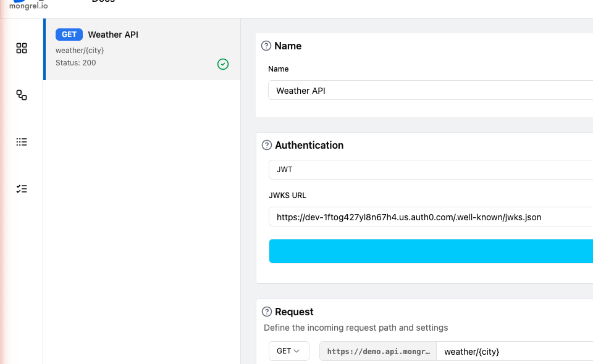The width and height of the screenshot is (593, 364).
Task: Open the dashboard grid icon in sidebar
Action: click(22, 48)
